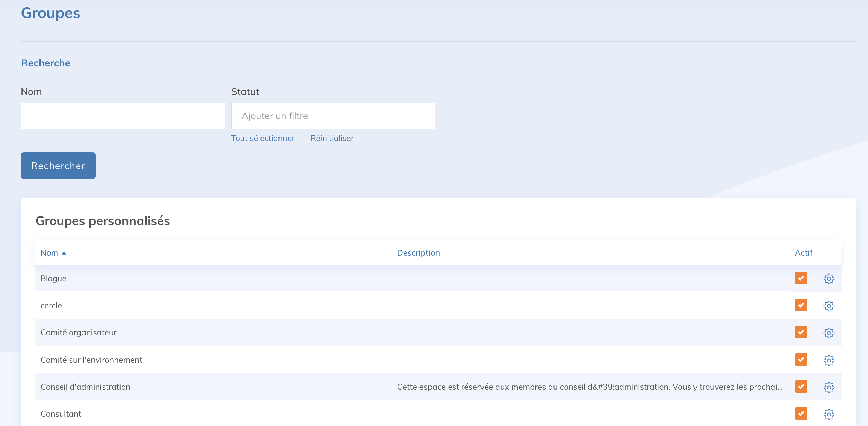The width and height of the screenshot is (868, 426).
Task: Toggle Consultant's Actif checkbox
Action: [801, 414]
